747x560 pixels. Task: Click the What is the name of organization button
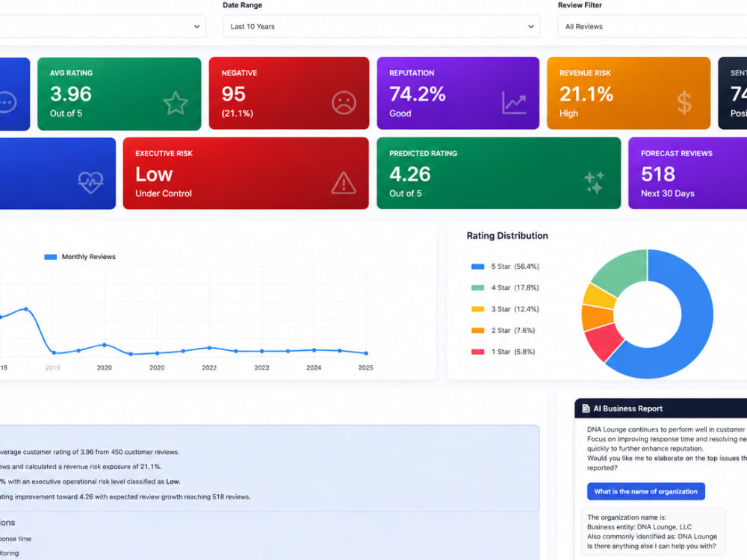click(x=645, y=491)
